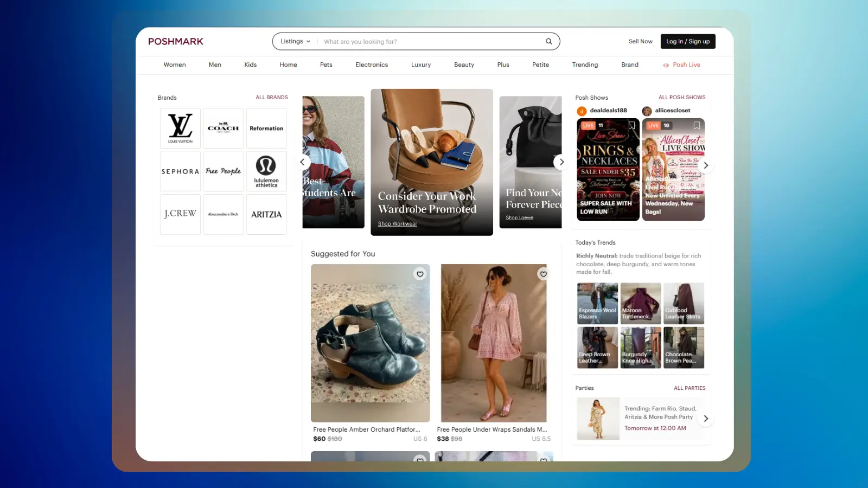Viewport: 868px width, 488px height.
Task: Open Burgundy Knee High trend
Action: 641,348
